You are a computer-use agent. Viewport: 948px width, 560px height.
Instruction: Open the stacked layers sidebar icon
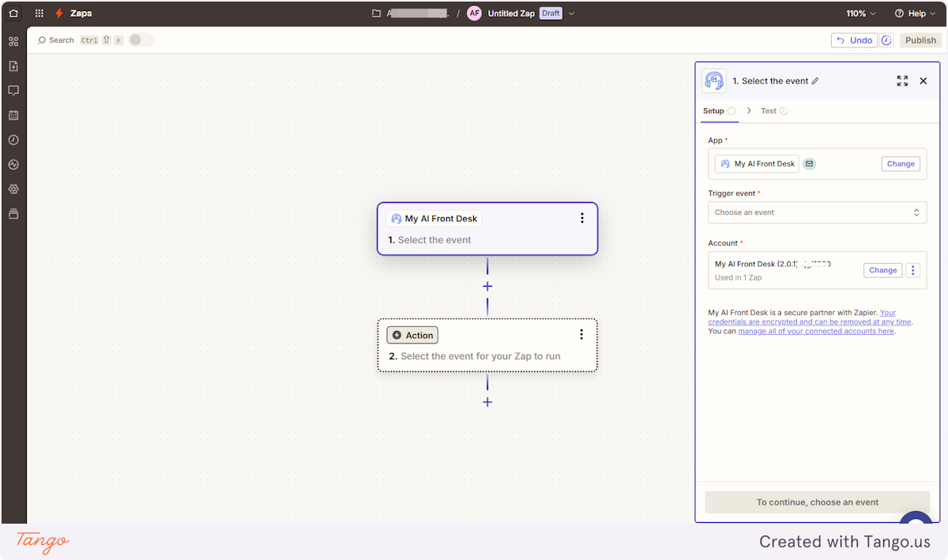tap(13, 214)
